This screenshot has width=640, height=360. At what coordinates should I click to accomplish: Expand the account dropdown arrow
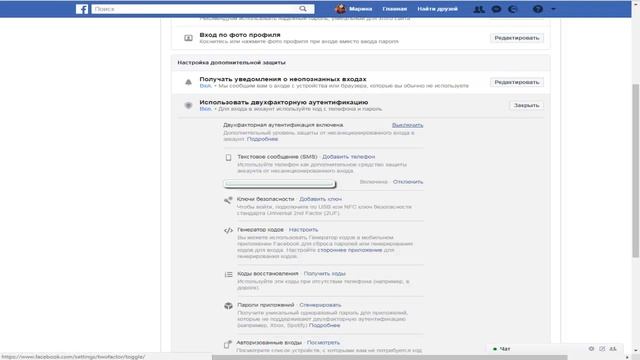pyautogui.click(x=553, y=9)
